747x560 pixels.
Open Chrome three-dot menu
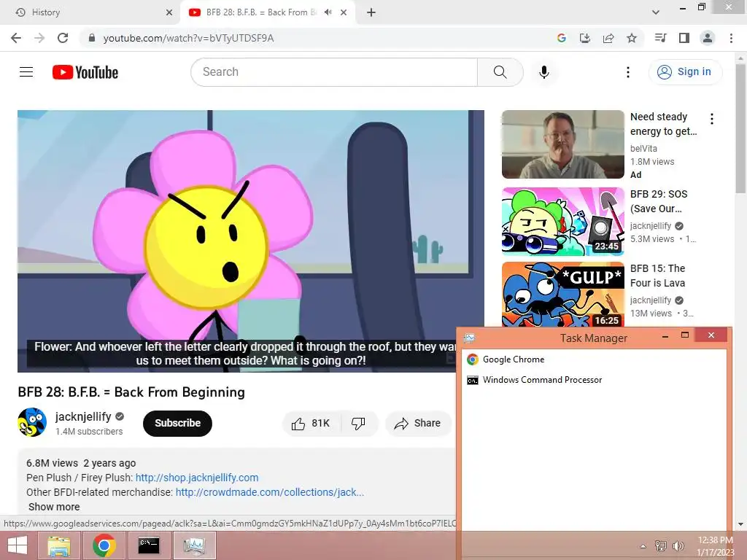(x=731, y=38)
